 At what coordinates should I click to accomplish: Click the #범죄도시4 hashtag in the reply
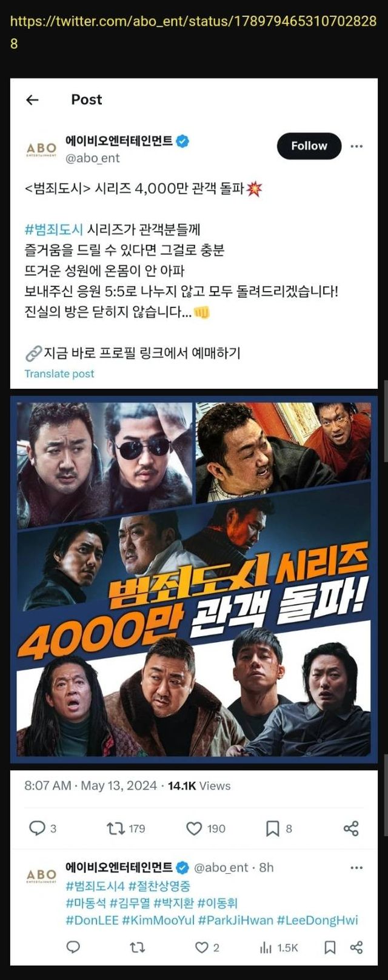coord(95,886)
